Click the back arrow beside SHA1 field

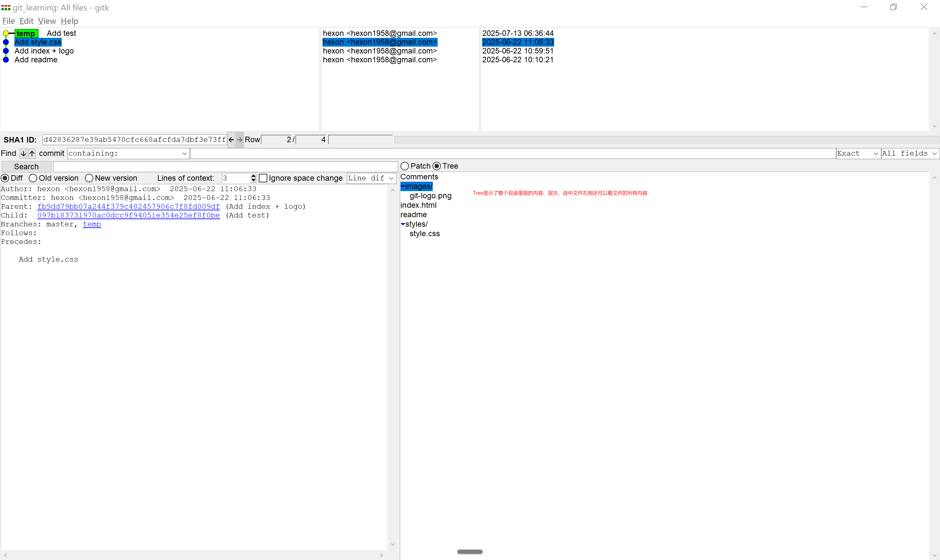coord(231,140)
